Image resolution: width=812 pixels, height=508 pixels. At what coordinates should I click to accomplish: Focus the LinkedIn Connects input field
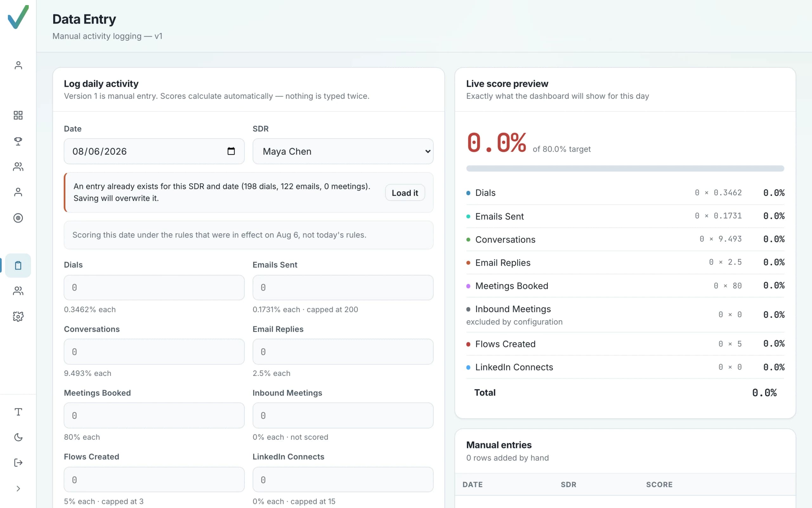pyautogui.click(x=343, y=480)
